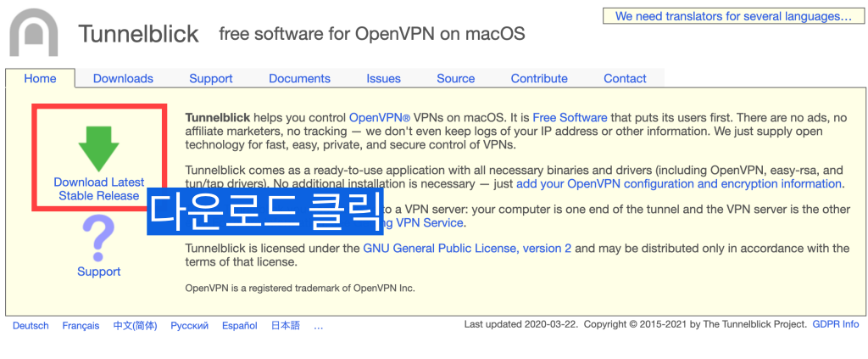The image size is (868, 359).
Task: Open the Issues tab
Action: click(x=384, y=79)
